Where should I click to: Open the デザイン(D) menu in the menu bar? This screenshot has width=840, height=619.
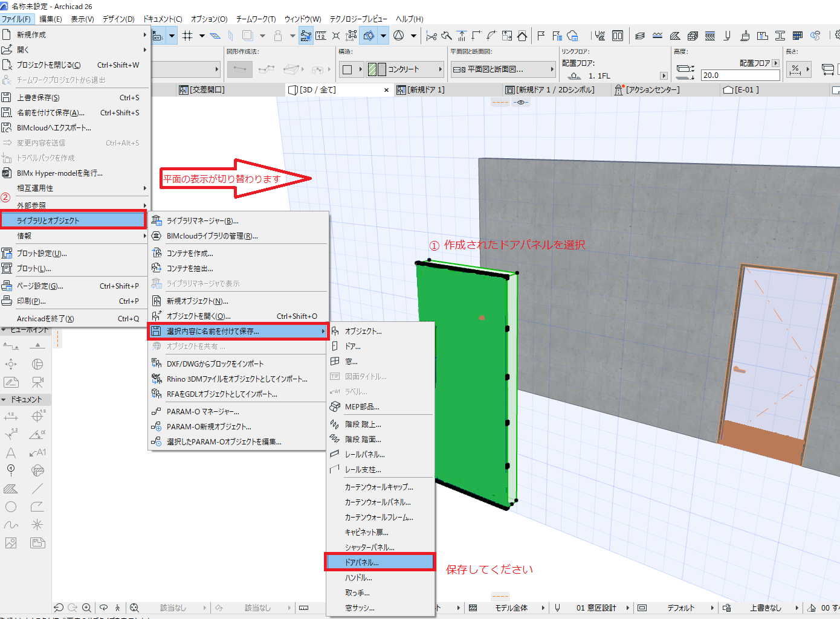point(118,19)
